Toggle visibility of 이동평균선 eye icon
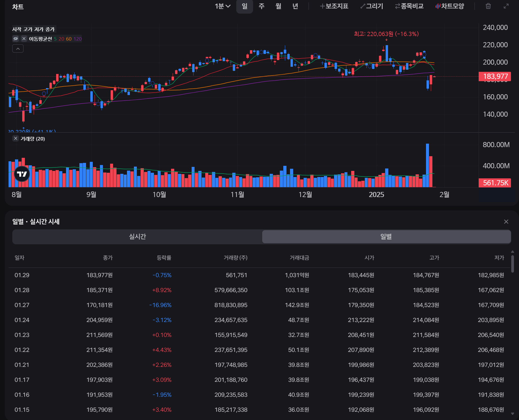Image resolution: width=519 pixels, height=420 pixels. coord(16,39)
